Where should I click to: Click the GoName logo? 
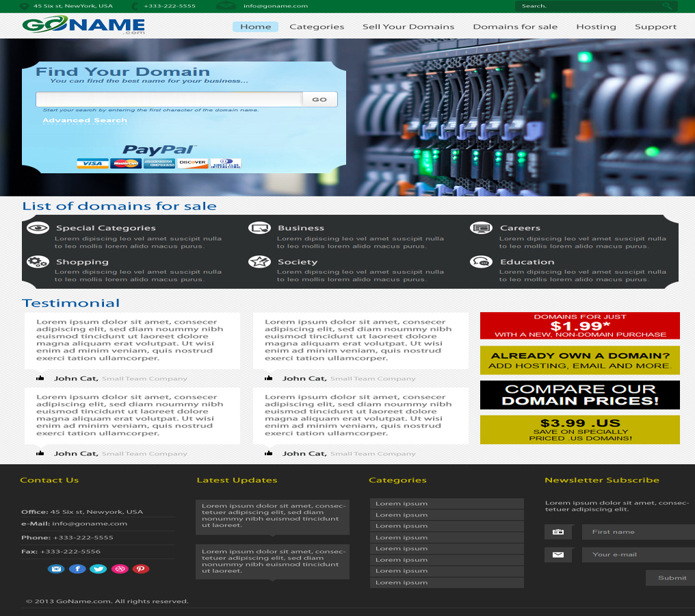84,26
